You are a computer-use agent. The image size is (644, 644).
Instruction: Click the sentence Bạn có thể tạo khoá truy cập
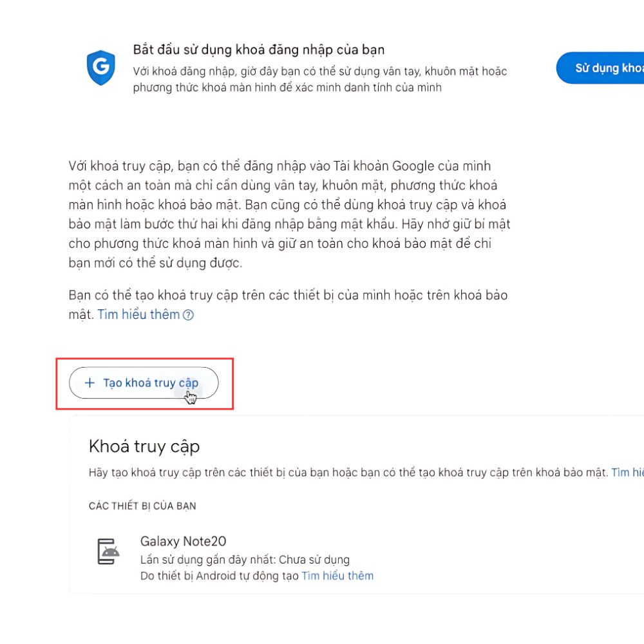click(288, 305)
